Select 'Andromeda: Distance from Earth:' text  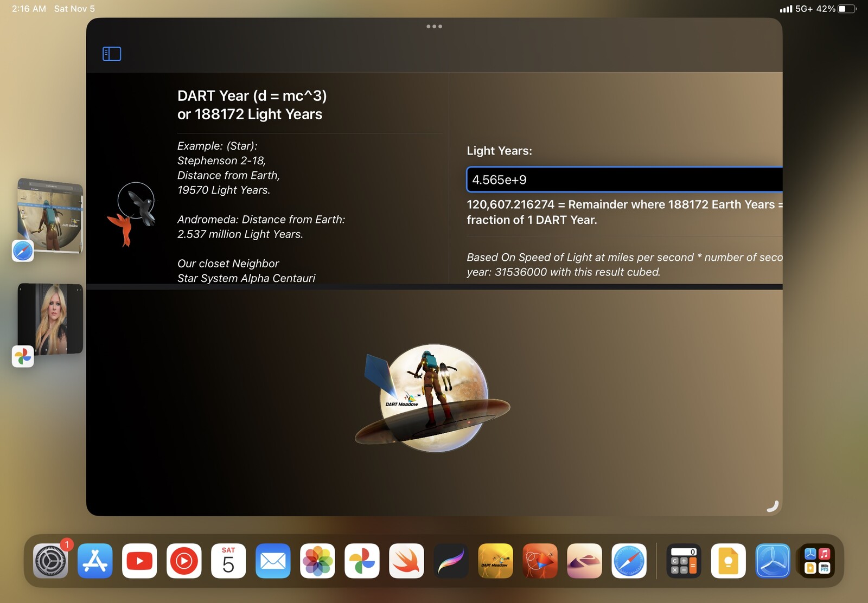[261, 219]
